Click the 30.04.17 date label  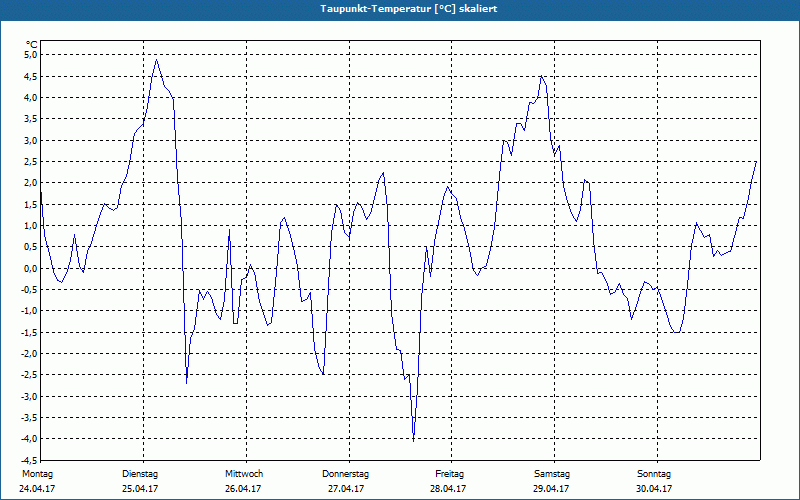tap(654, 489)
